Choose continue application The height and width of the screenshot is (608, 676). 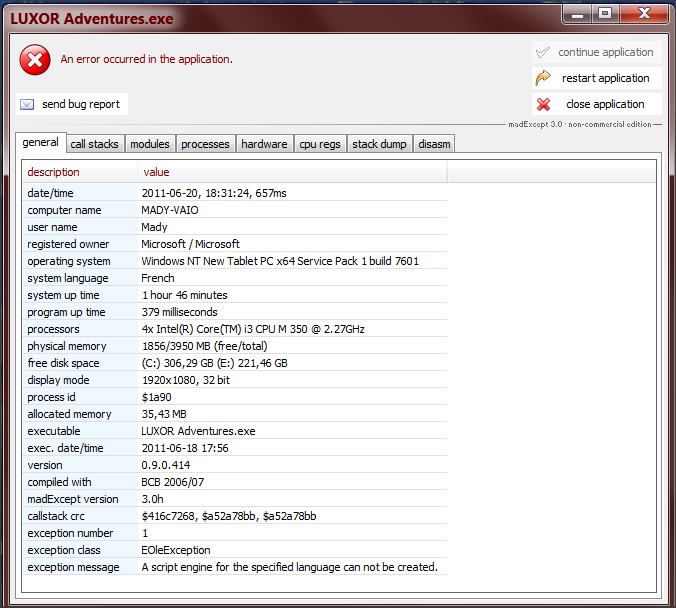(x=597, y=53)
